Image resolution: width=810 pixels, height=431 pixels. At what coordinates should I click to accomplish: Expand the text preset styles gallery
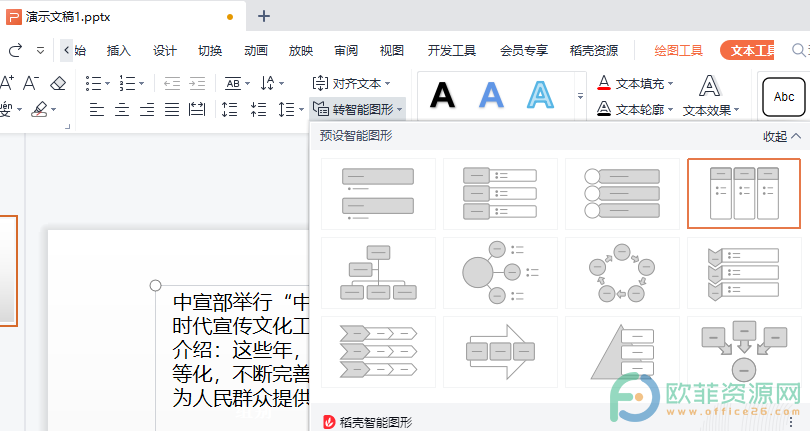coord(580,96)
